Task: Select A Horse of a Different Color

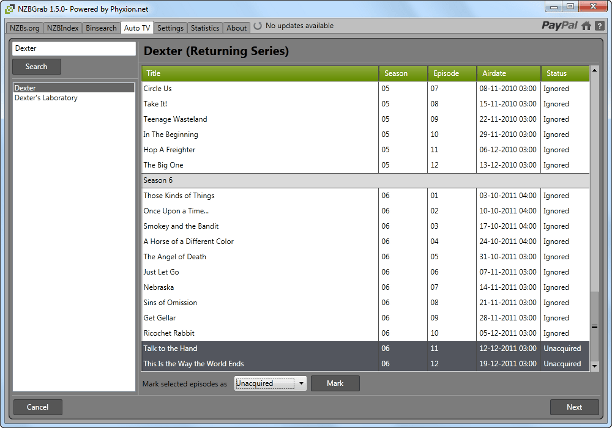Action: tap(365, 242)
